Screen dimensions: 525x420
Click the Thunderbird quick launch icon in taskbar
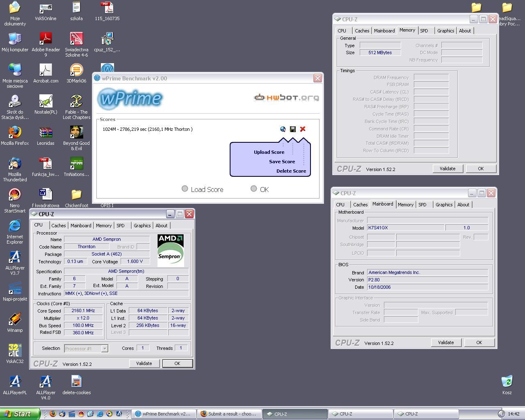click(62, 414)
